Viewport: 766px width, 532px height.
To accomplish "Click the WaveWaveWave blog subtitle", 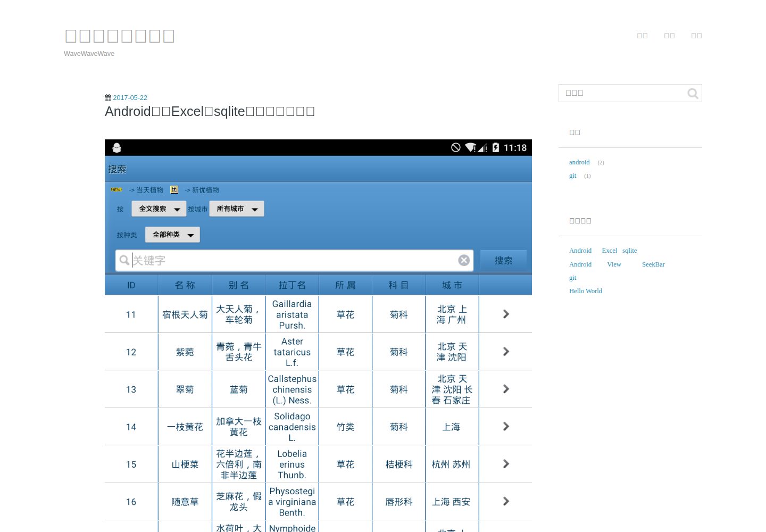I will 89,54.
